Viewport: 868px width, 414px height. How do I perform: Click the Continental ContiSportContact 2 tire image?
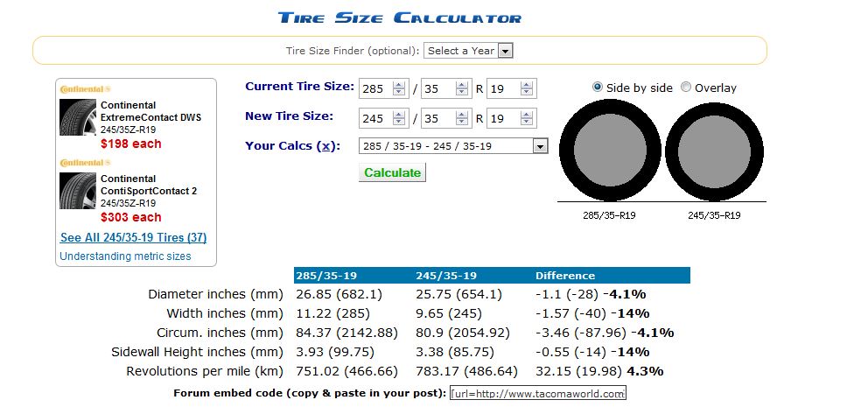78,191
